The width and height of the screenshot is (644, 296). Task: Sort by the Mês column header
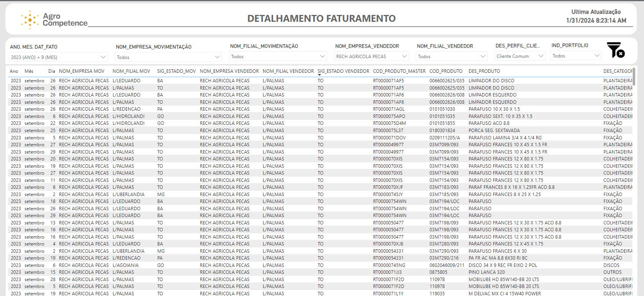point(29,71)
